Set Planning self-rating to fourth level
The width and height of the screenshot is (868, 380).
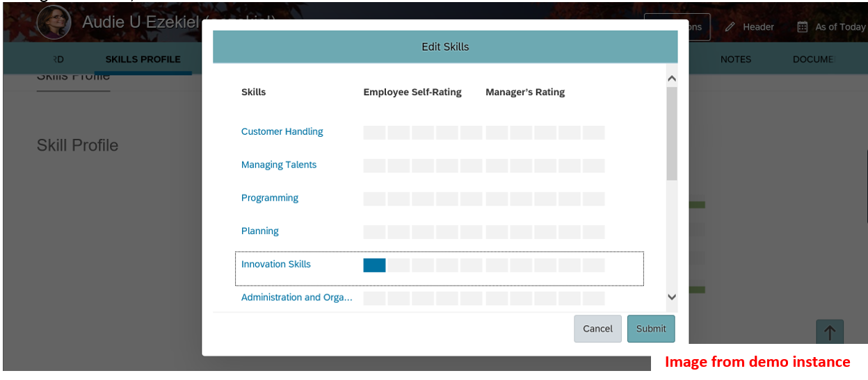tap(447, 232)
